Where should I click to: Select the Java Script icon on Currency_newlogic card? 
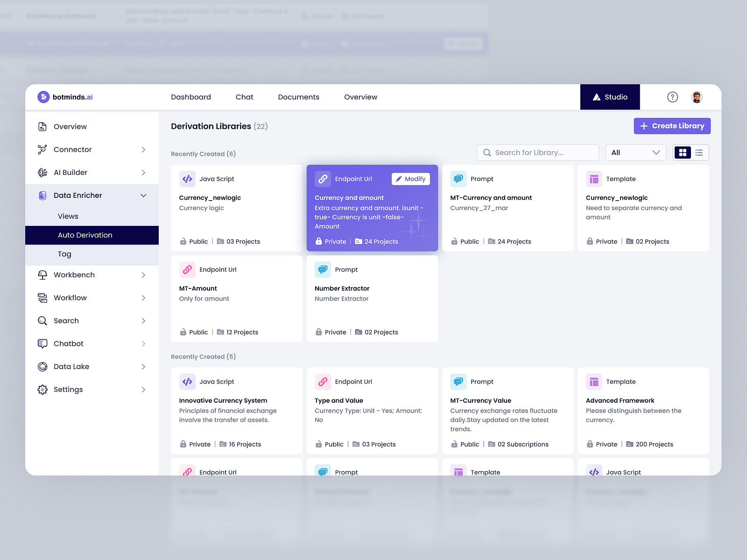[187, 179]
